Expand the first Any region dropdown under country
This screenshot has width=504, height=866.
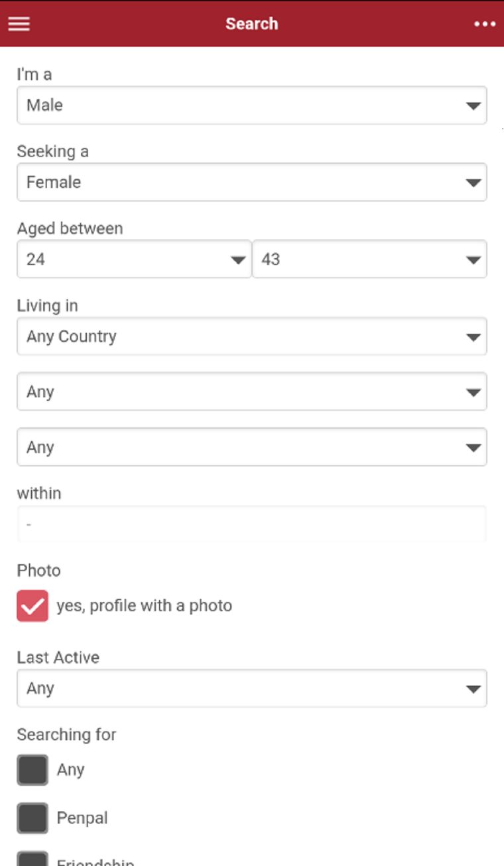252,392
